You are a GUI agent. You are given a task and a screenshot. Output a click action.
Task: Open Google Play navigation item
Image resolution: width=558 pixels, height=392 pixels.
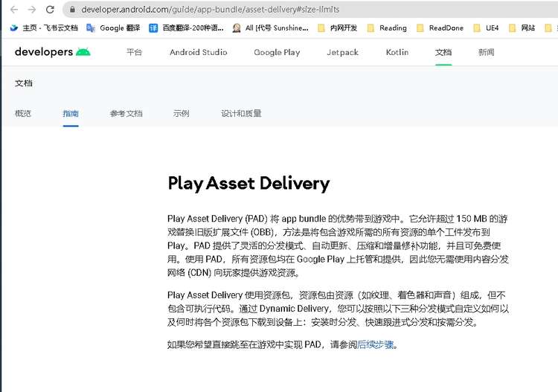pyautogui.click(x=277, y=52)
